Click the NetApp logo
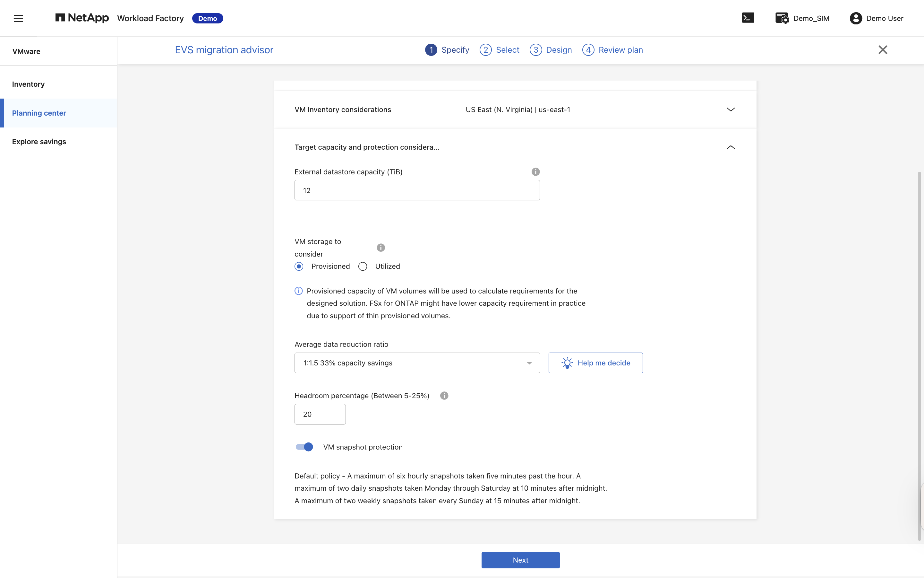 [x=82, y=18]
